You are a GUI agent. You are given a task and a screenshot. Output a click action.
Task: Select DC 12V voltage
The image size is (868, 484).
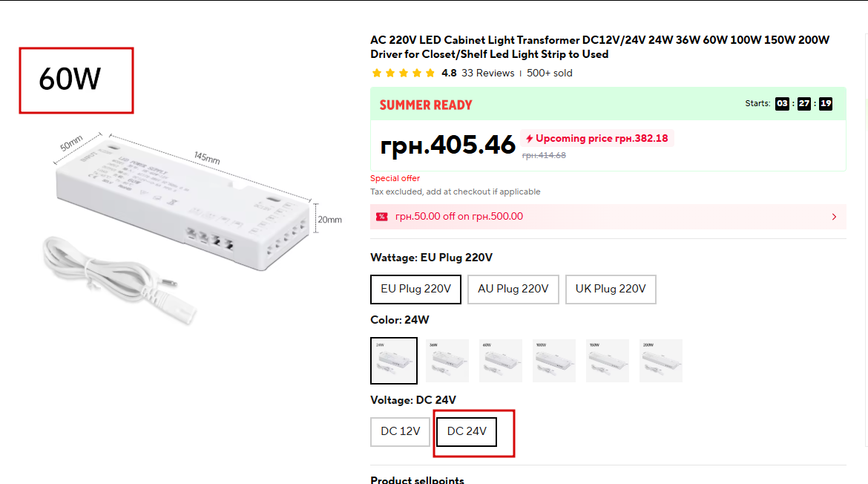click(401, 432)
